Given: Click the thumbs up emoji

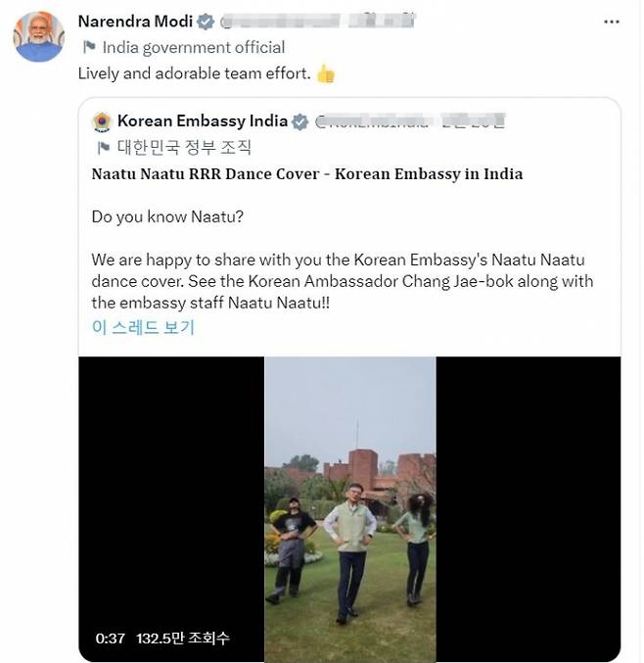Looking at the screenshot, I should click(326, 73).
